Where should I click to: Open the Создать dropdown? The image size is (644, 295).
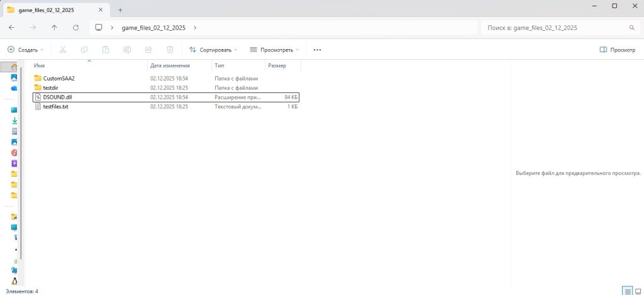tap(26, 50)
